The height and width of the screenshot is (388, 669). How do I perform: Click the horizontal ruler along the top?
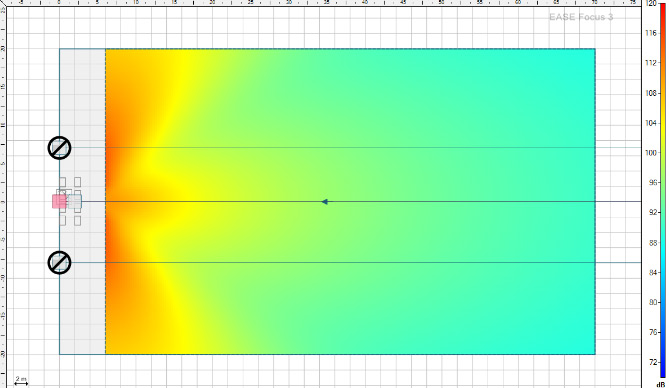(x=320, y=3)
